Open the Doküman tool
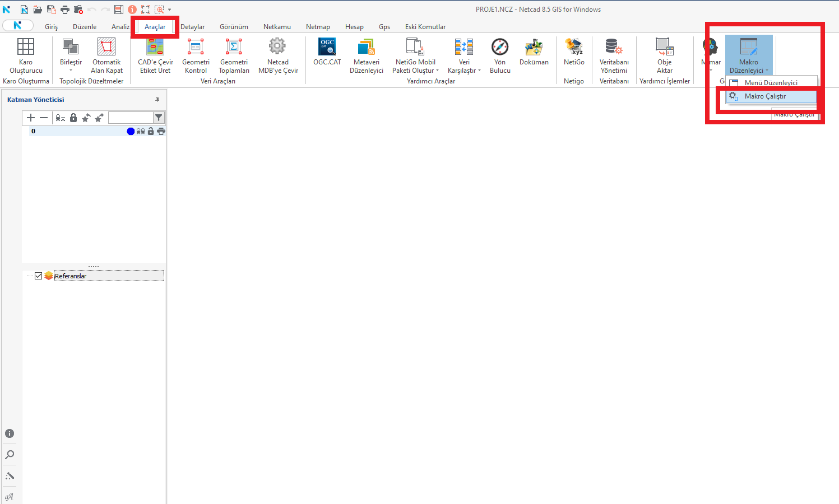Image resolution: width=839 pixels, height=504 pixels. click(x=534, y=52)
